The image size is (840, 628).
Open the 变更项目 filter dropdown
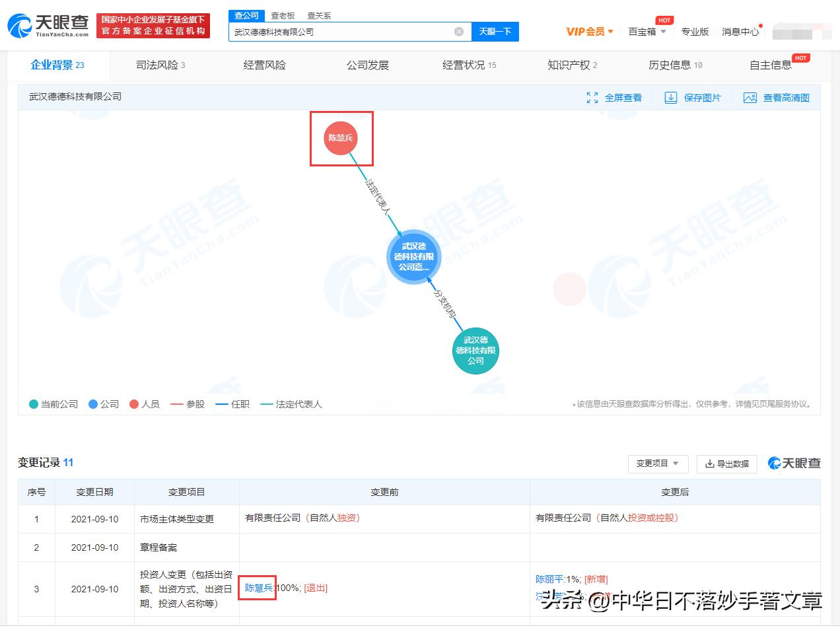point(658,464)
